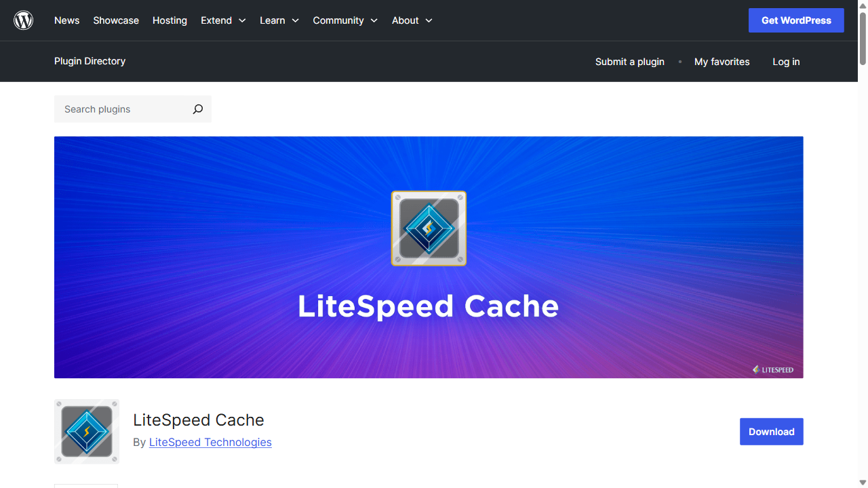
Task: Click the WordPress logo icon
Action: 23,20
